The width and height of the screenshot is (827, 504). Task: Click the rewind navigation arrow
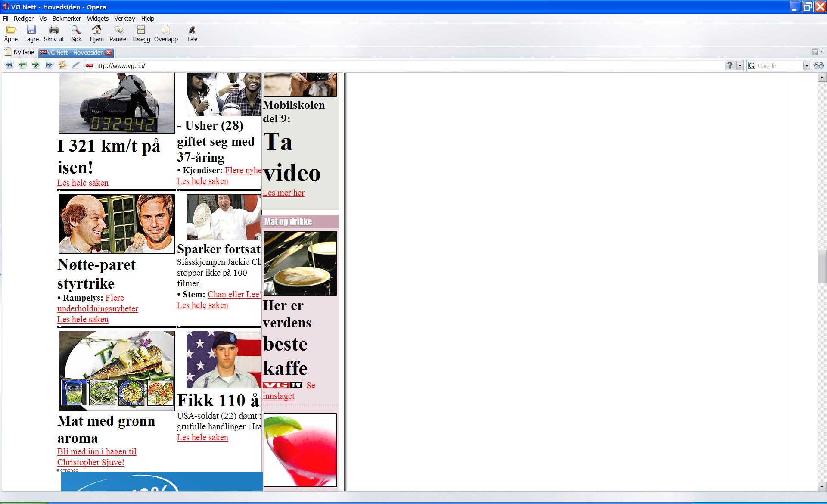pyautogui.click(x=9, y=65)
